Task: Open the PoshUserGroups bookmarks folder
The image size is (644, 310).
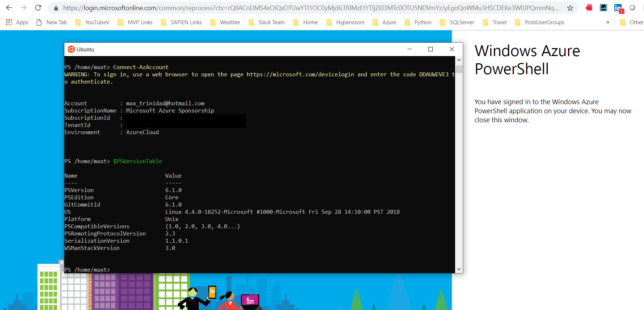Action: pyautogui.click(x=539, y=22)
